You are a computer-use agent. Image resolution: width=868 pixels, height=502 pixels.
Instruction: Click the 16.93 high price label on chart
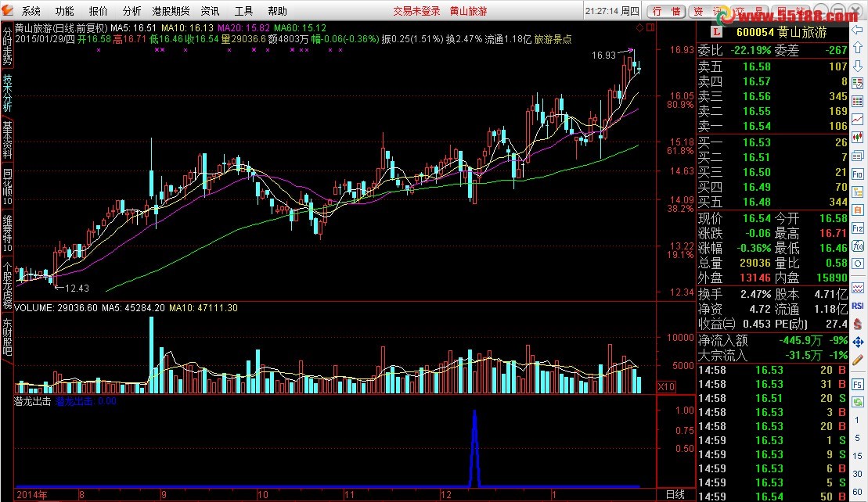[x=603, y=55]
